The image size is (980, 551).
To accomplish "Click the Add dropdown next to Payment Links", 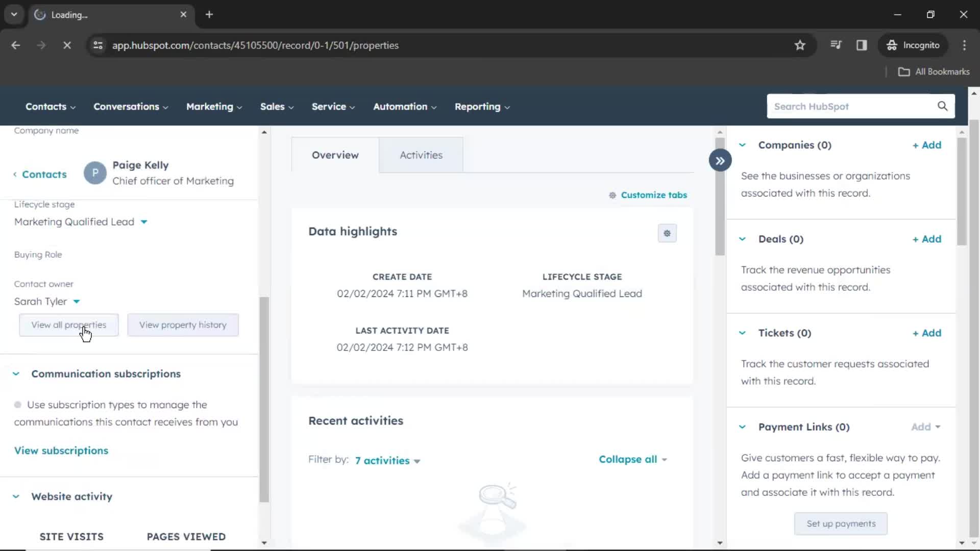I will (x=925, y=426).
